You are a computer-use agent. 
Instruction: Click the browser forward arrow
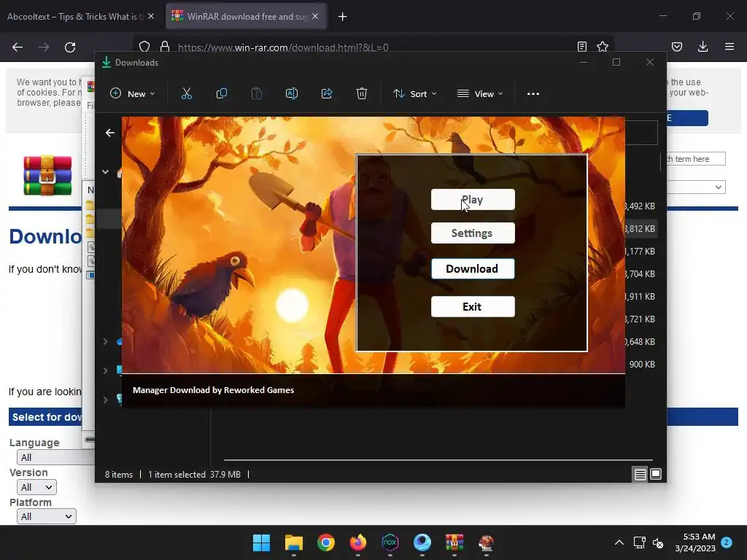pos(44,47)
